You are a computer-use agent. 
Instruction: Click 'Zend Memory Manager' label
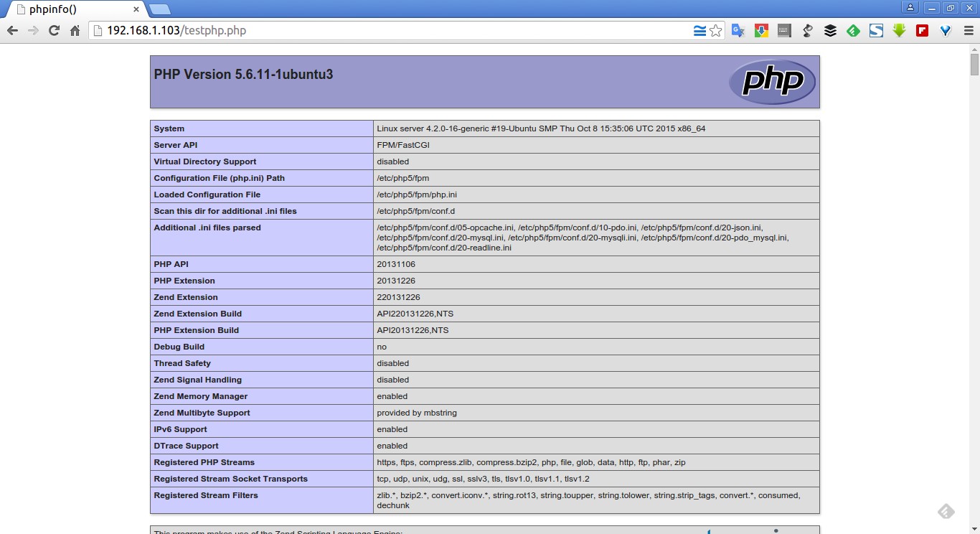[x=200, y=396]
